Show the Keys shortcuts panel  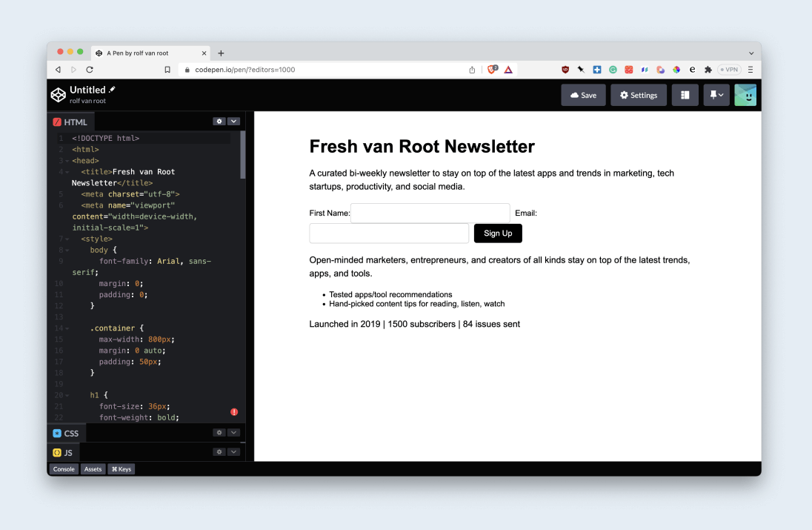[122, 469]
